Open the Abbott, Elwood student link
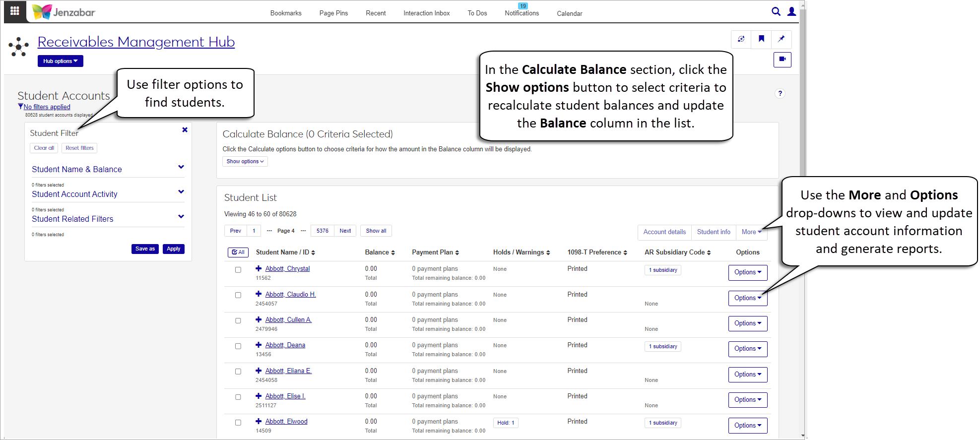The image size is (980, 440). point(286,422)
